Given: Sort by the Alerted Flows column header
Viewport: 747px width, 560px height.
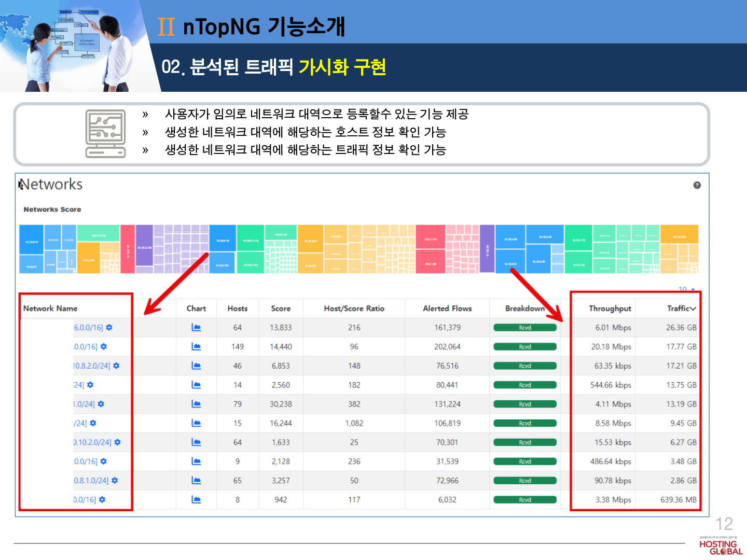Looking at the screenshot, I should click(448, 309).
